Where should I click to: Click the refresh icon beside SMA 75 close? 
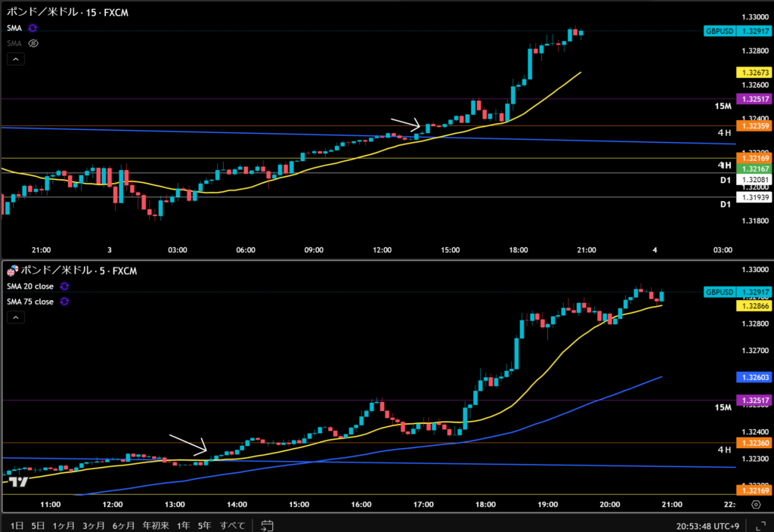point(64,302)
